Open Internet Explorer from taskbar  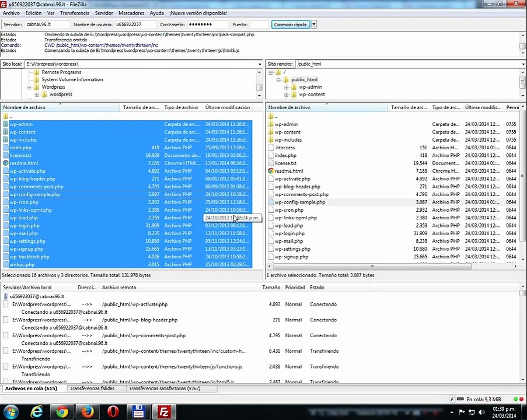click(x=37, y=412)
